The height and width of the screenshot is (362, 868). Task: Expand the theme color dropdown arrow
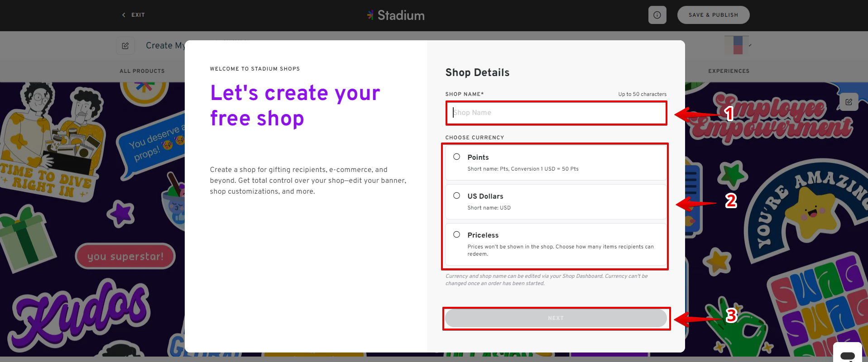point(750,45)
